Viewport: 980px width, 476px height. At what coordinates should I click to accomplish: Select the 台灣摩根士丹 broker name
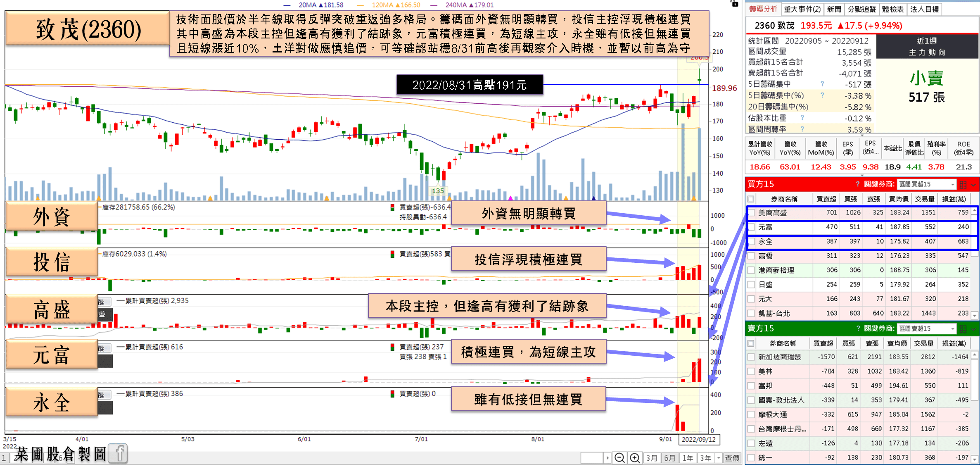coord(782,429)
